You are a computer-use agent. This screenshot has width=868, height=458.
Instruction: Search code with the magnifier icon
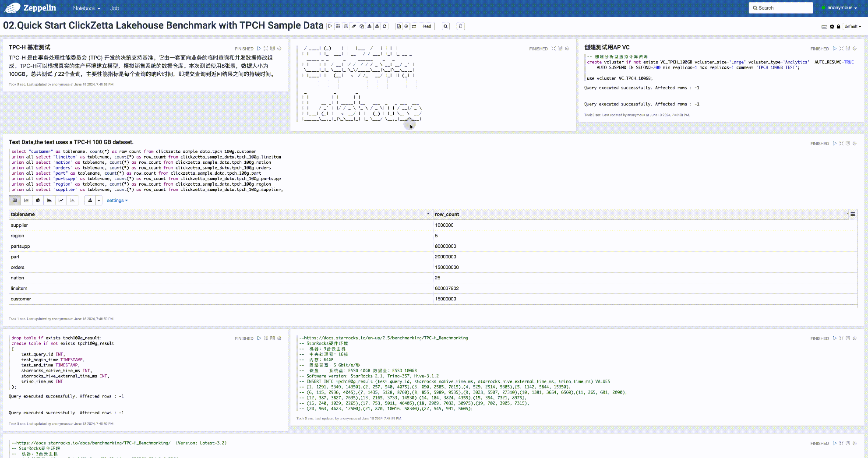coord(445,26)
